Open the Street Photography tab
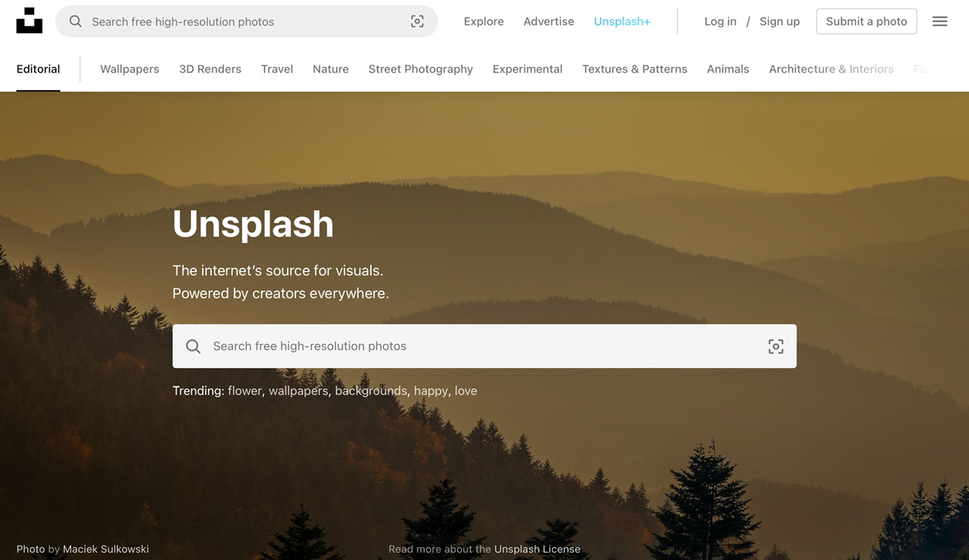 pyautogui.click(x=421, y=69)
